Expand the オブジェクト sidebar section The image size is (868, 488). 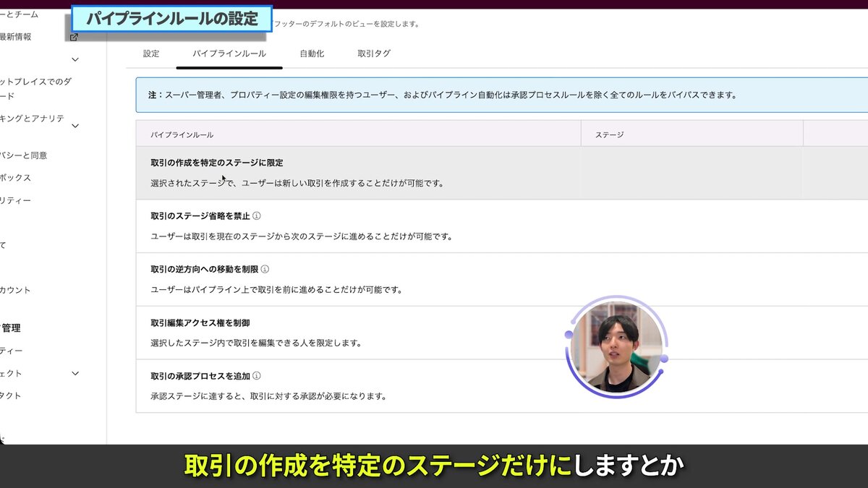(75, 374)
